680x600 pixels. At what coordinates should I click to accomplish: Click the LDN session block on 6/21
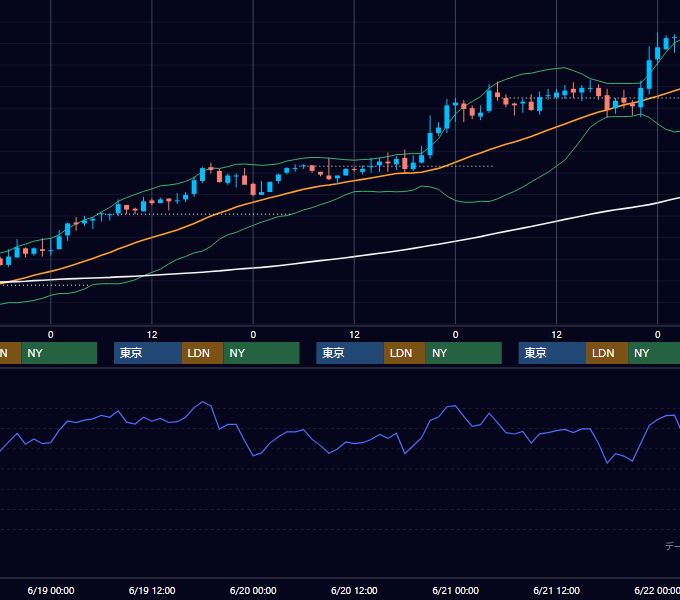coord(607,353)
